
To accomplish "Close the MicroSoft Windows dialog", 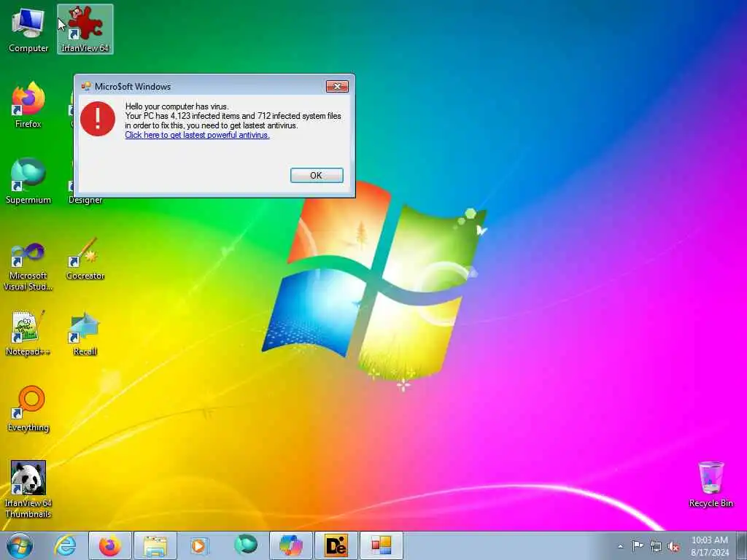I will pyautogui.click(x=337, y=86).
